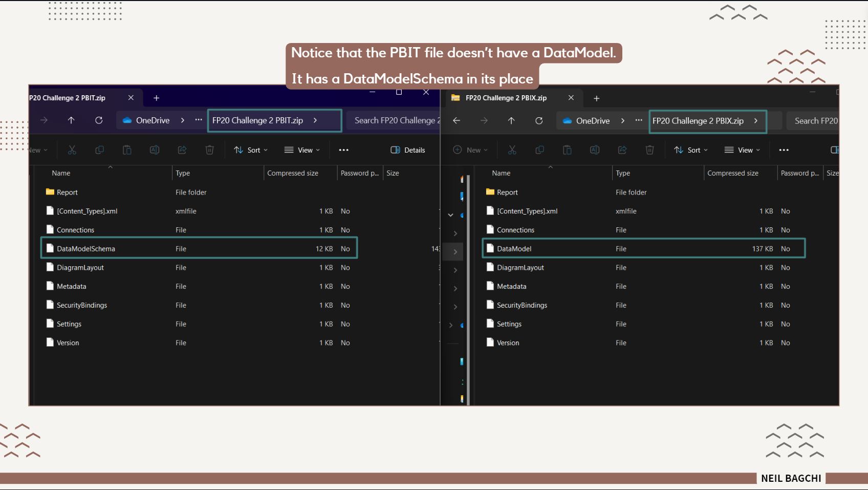This screenshot has width=868, height=490.
Task: Click Paste icon in PBIT window toolbar
Action: [127, 150]
